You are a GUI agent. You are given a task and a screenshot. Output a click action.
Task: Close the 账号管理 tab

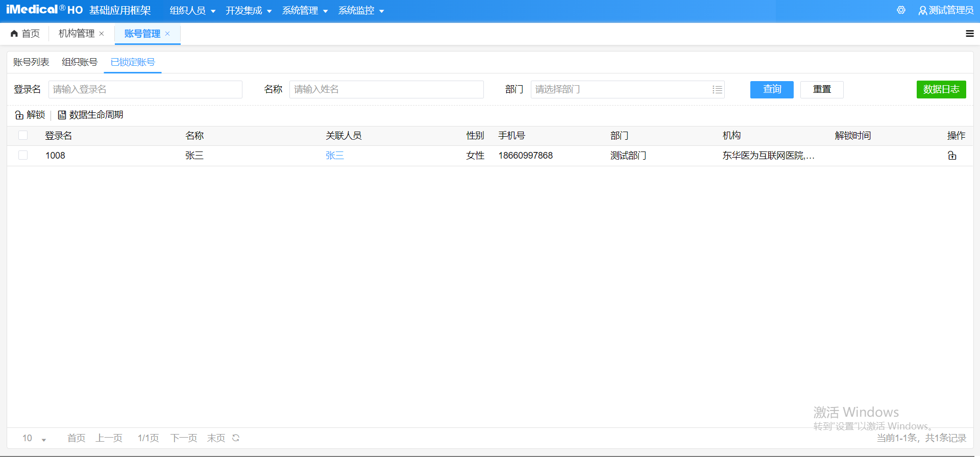pyautogui.click(x=167, y=34)
